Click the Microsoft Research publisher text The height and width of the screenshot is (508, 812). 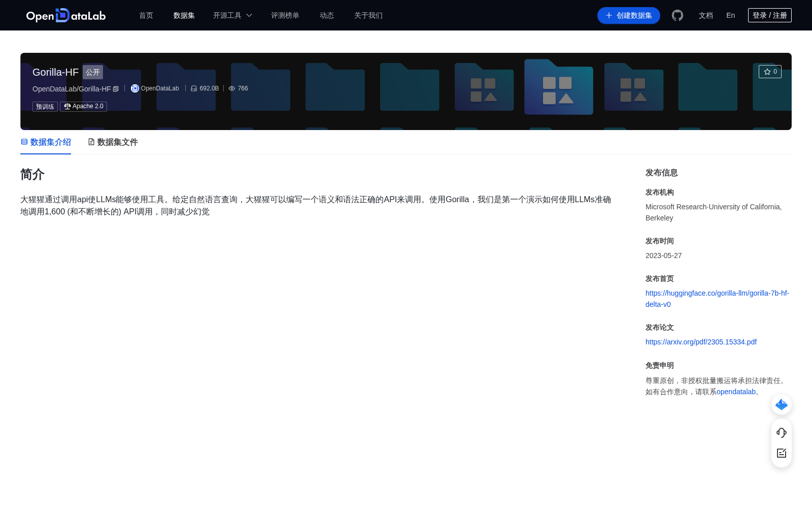tap(714, 212)
